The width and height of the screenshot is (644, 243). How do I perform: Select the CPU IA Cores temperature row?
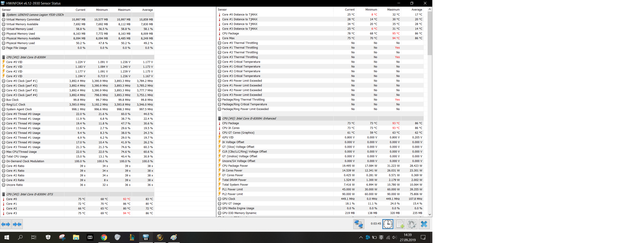click(320, 128)
